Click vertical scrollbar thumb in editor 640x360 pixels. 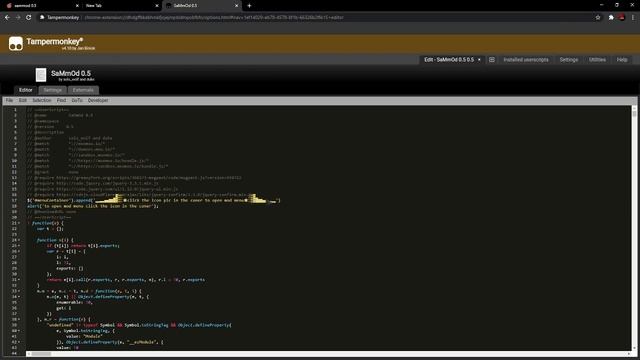[634, 113]
